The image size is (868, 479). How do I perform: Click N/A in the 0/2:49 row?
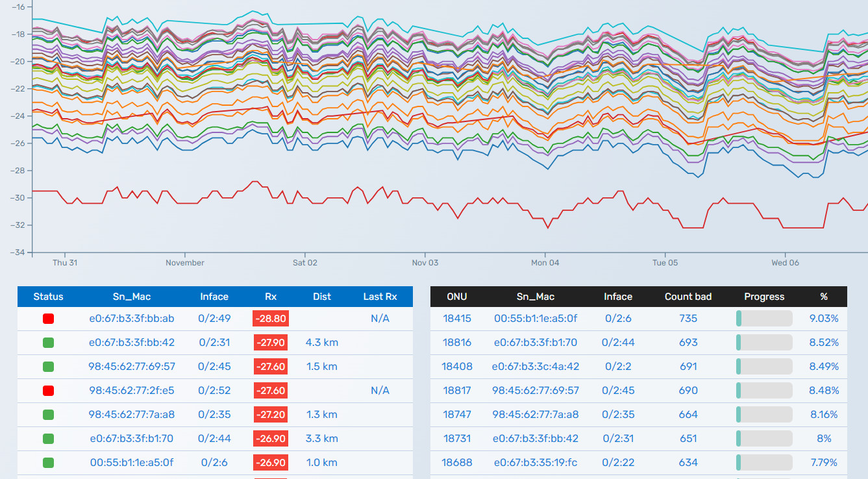[x=380, y=319]
